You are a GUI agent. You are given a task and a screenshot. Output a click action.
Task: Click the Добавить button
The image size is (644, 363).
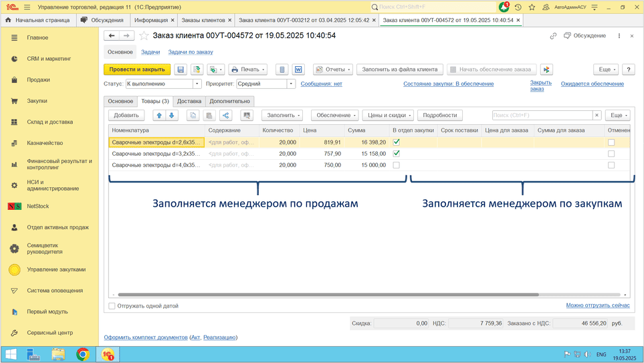click(x=126, y=116)
